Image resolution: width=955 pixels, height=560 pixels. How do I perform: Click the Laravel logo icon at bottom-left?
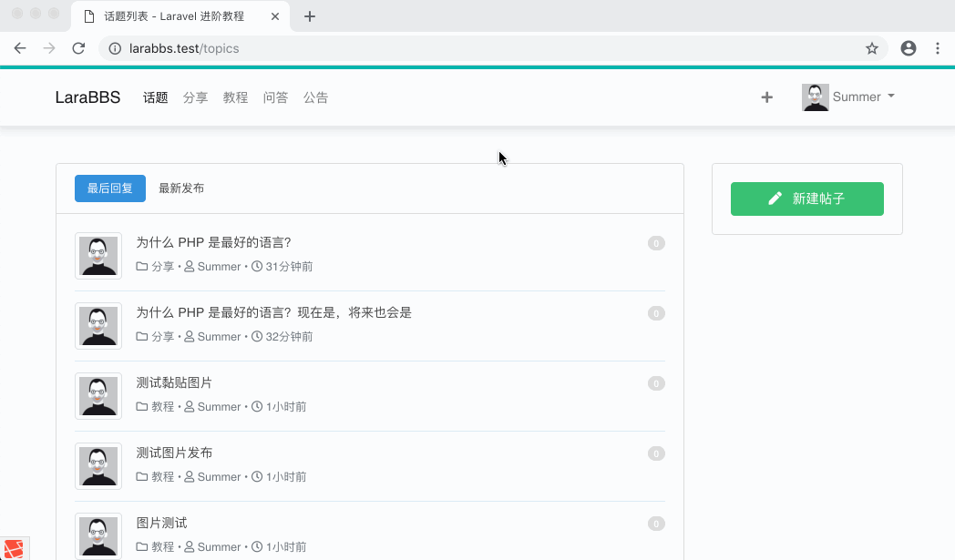tap(12, 548)
